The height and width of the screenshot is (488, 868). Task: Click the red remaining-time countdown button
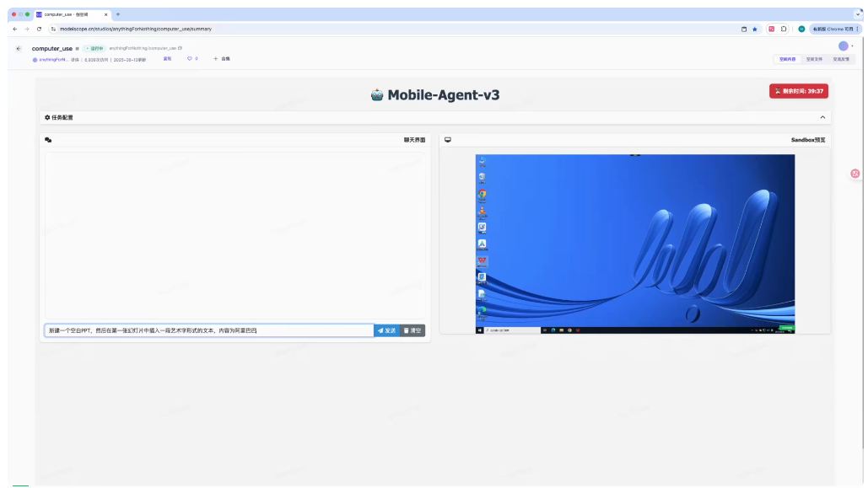798,91
